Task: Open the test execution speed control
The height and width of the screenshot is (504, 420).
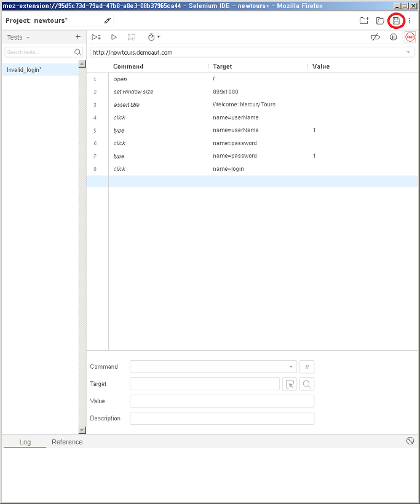Action: [x=154, y=37]
